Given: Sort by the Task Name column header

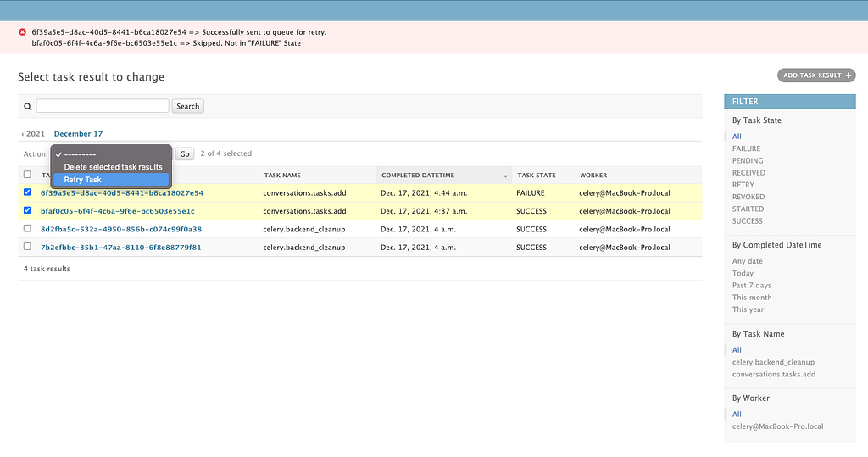Looking at the screenshot, I should click(282, 175).
